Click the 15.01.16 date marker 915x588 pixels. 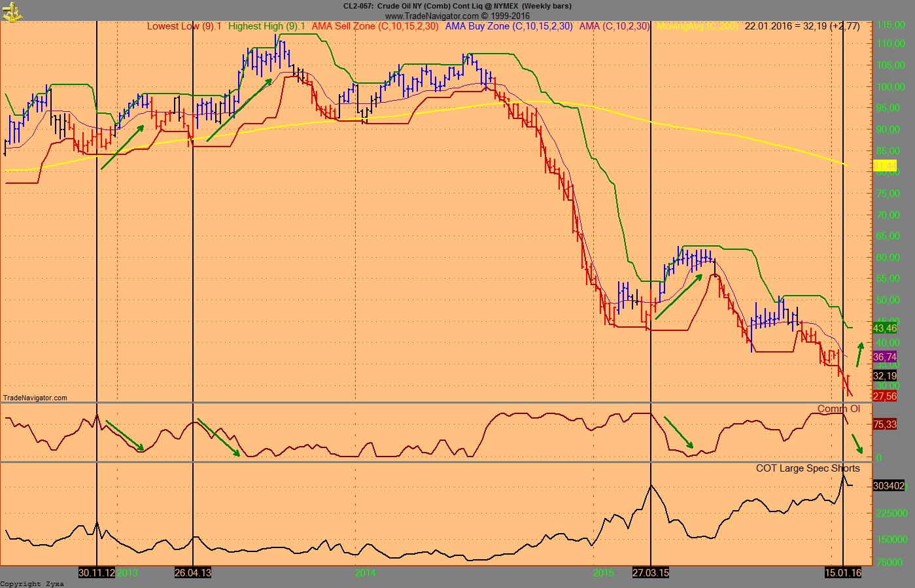(844, 572)
